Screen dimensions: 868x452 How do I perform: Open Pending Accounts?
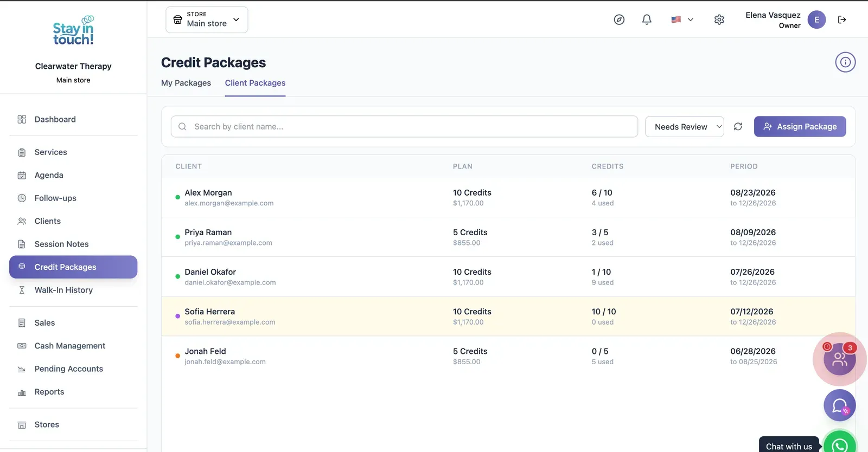click(x=73, y=369)
